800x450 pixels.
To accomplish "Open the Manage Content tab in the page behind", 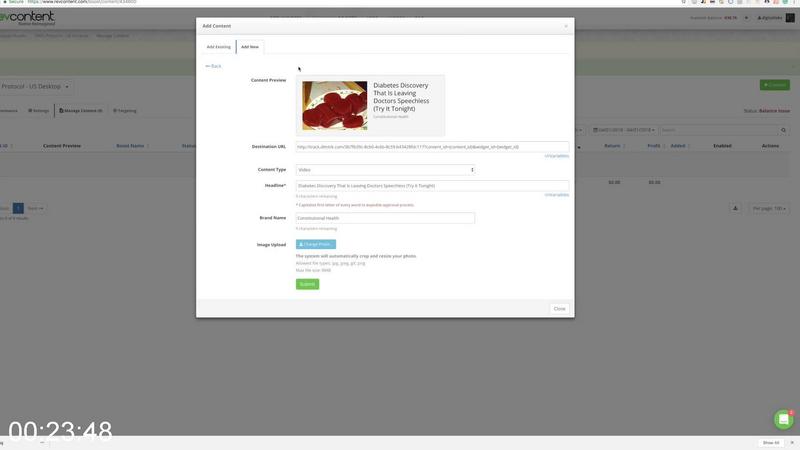I will 81,111.
